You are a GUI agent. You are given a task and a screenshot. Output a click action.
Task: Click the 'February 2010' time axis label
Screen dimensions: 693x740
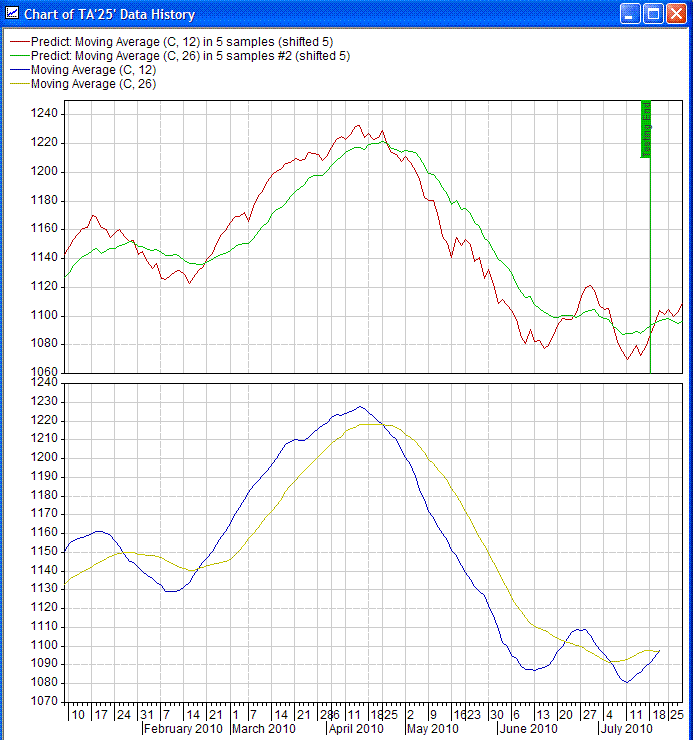[183, 729]
